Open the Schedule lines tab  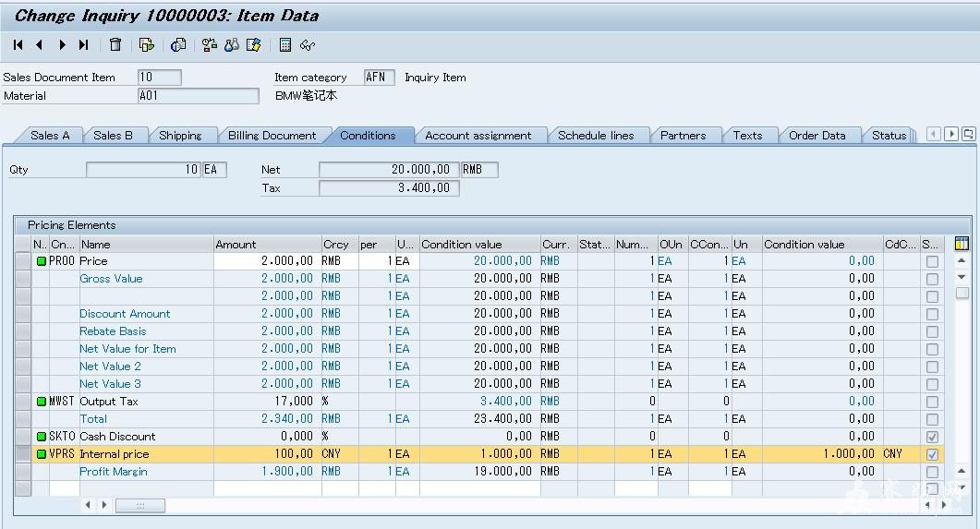[596, 136]
